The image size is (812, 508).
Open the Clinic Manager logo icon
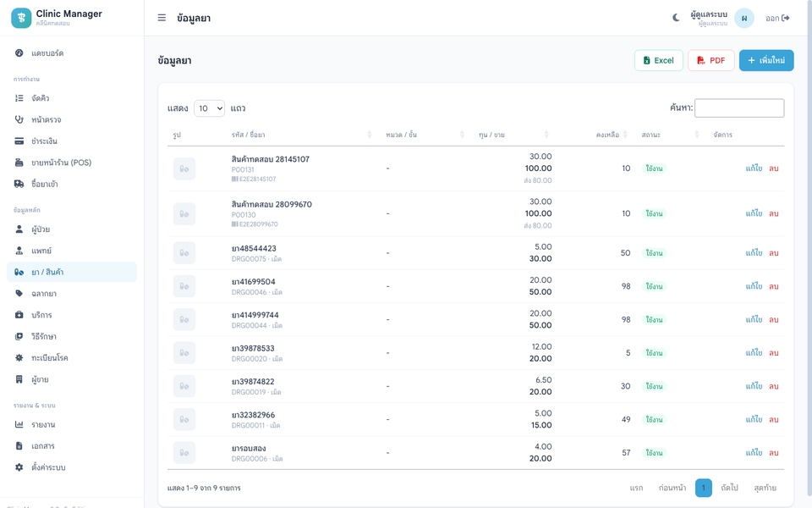21,18
